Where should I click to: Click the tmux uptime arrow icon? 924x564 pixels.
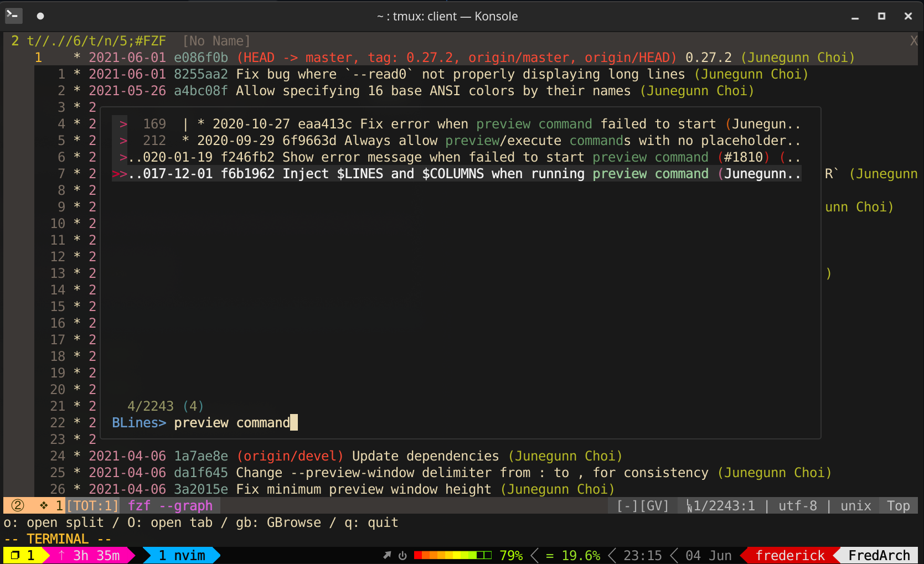point(61,555)
